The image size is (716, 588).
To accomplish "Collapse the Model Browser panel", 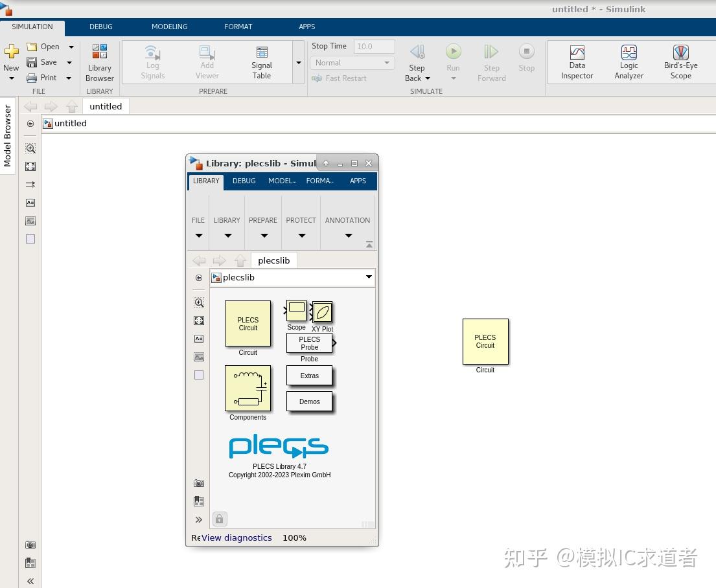I will 30,581.
